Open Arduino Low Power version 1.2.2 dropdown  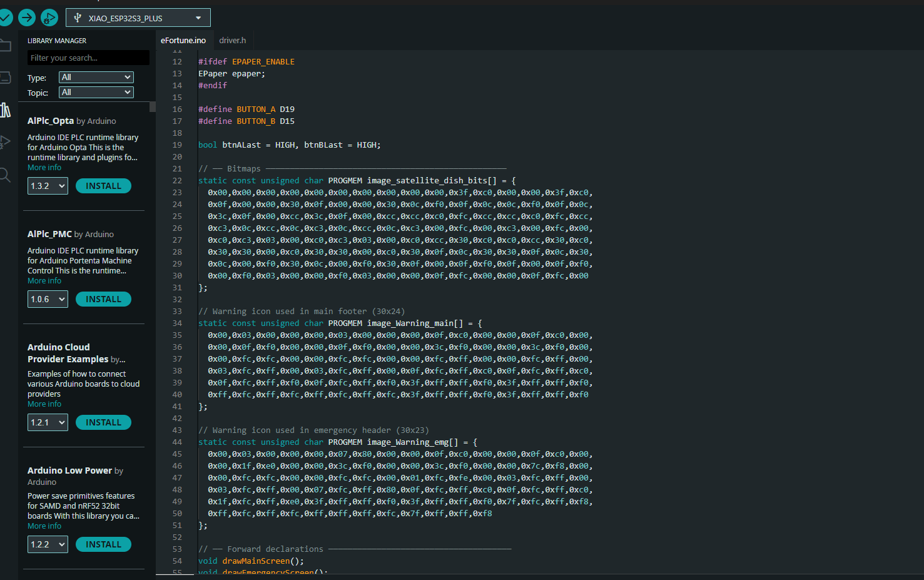click(48, 544)
